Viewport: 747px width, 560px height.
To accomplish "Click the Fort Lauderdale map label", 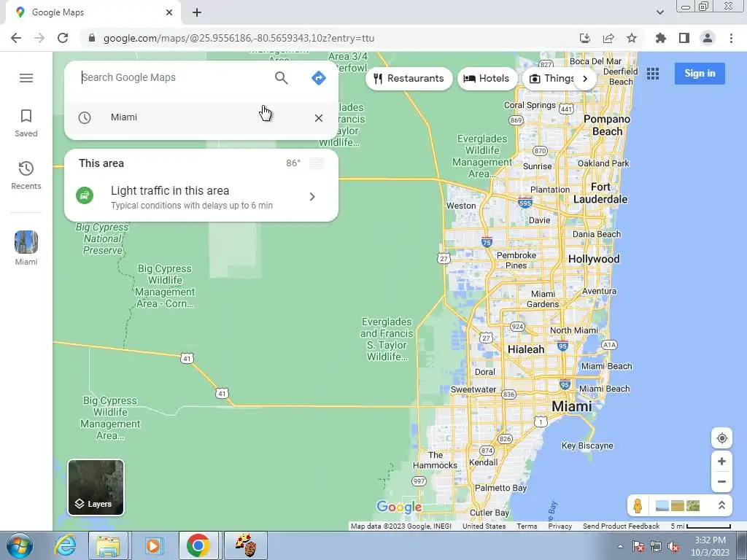I will 600,192.
